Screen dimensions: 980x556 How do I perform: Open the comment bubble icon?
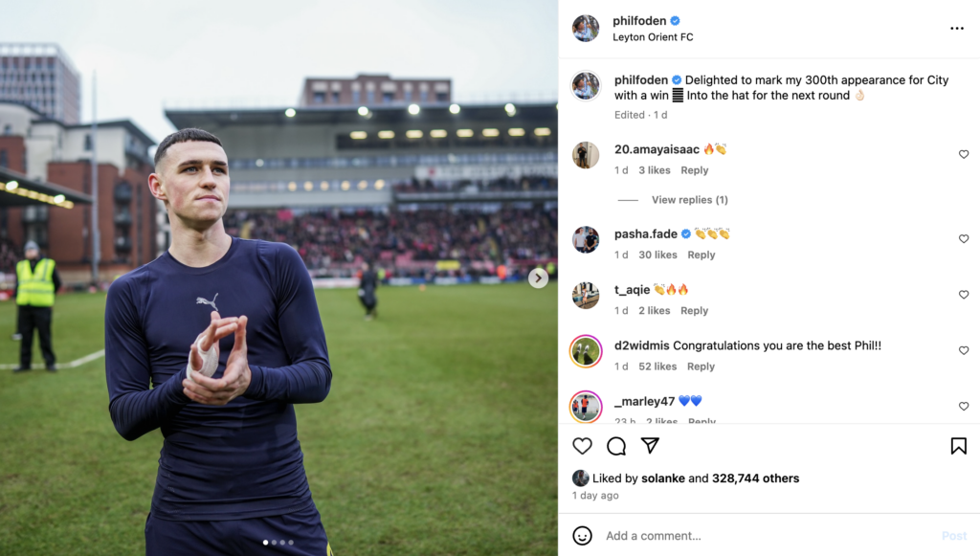tap(616, 445)
